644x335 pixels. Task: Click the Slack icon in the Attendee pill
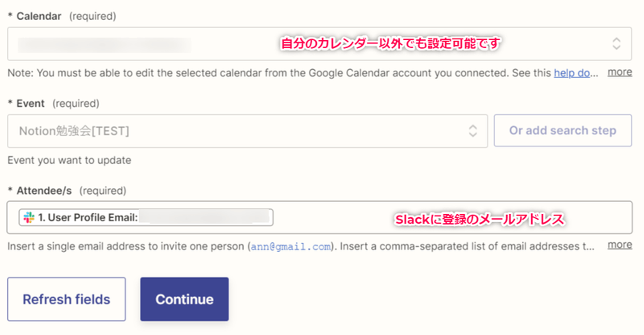pos(29,218)
